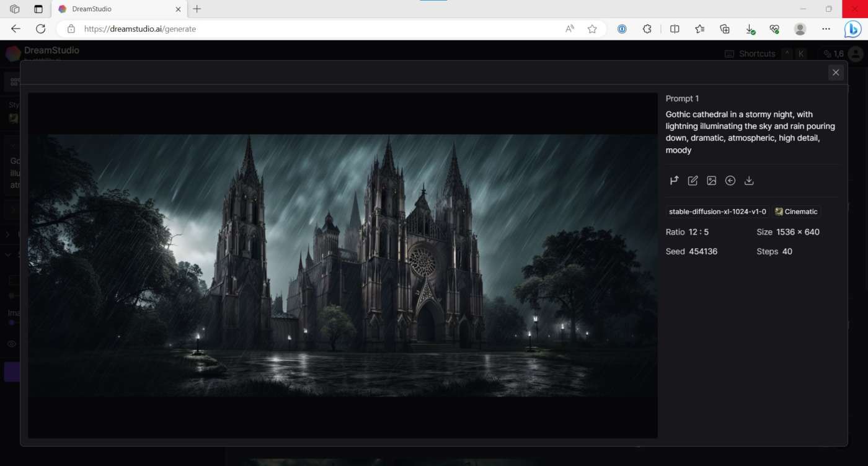868x466 pixels.
Task: Click the Cinematic style tag
Action: 797,212
